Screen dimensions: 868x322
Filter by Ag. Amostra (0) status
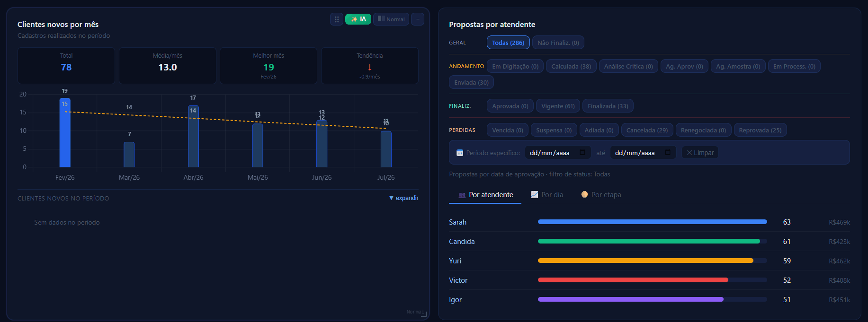point(738,66)
